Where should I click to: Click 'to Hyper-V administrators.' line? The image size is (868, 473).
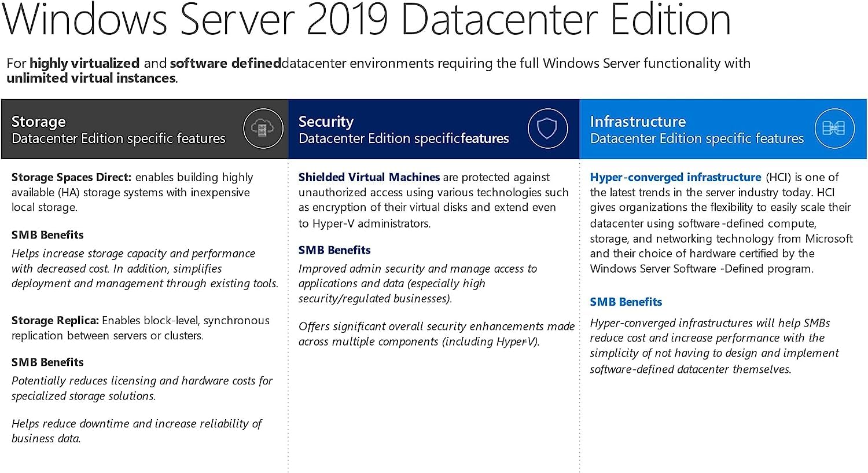[365, 223]
